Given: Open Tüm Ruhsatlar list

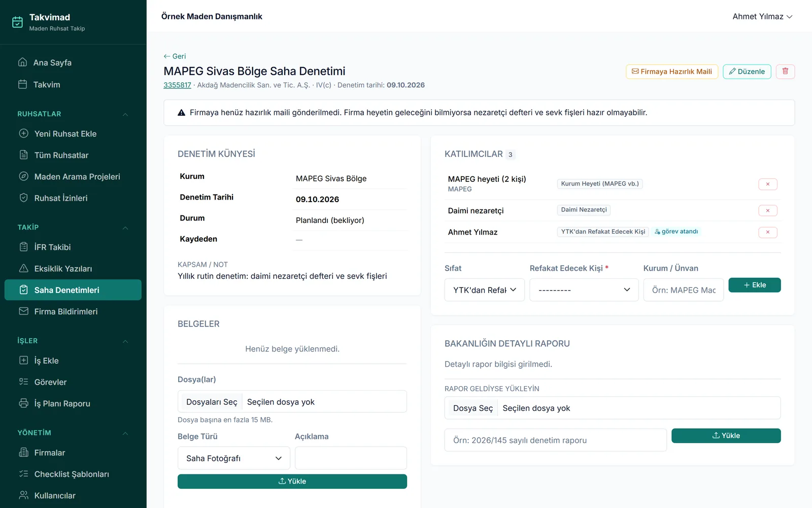Looking at the screenshot, I should click(73, 155).
